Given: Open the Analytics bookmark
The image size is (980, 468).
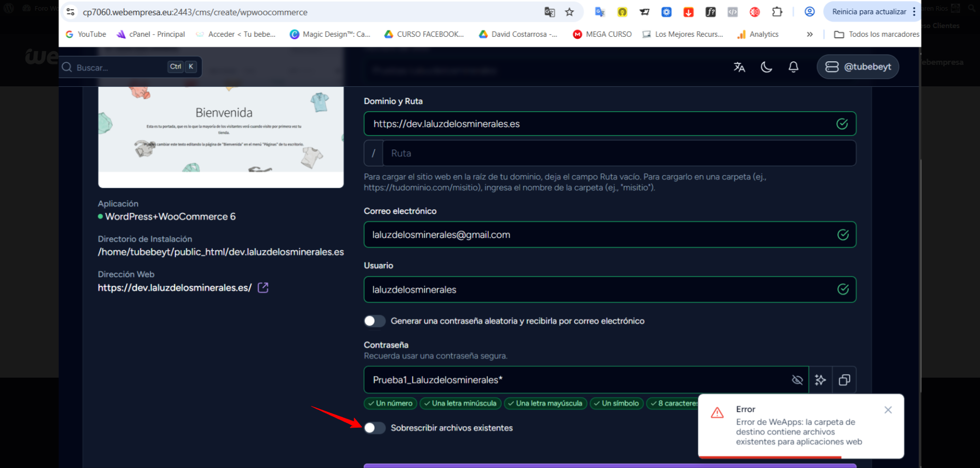Looking at the screenshot, I should (x=758, y=34).
